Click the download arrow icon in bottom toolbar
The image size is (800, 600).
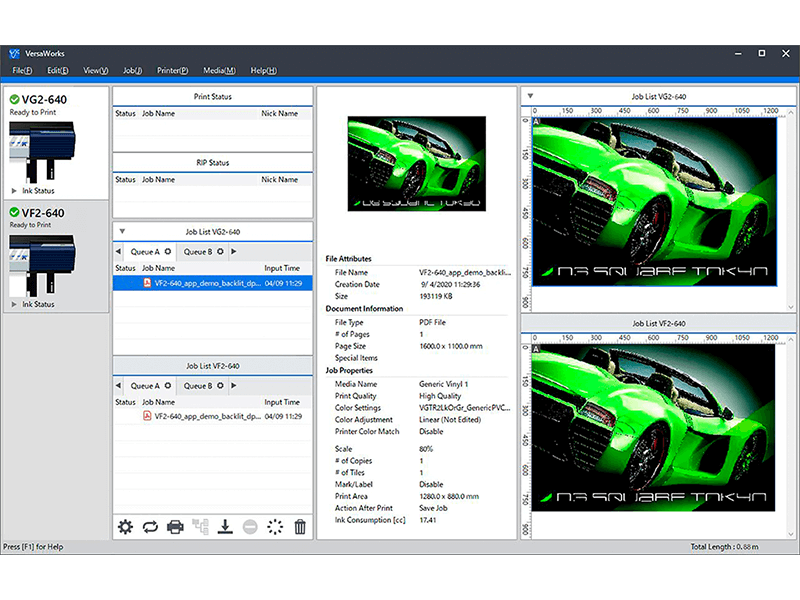pos(225,527)
